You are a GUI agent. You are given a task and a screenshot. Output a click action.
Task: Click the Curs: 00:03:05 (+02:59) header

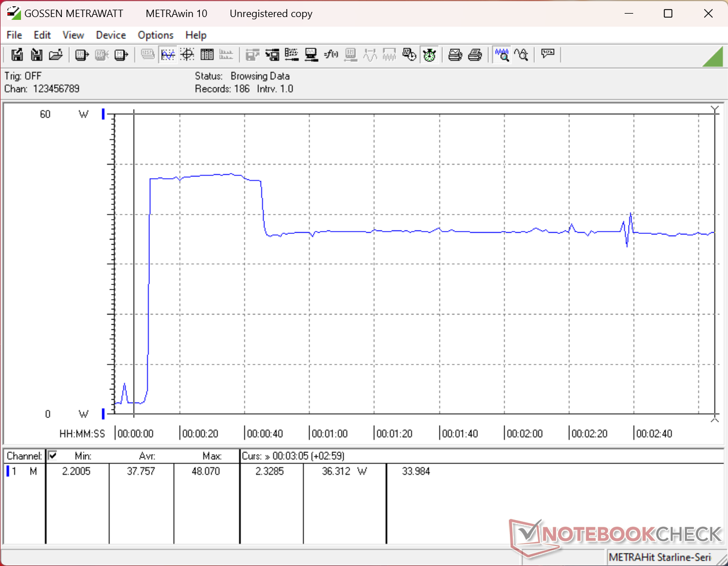point(293,456)
